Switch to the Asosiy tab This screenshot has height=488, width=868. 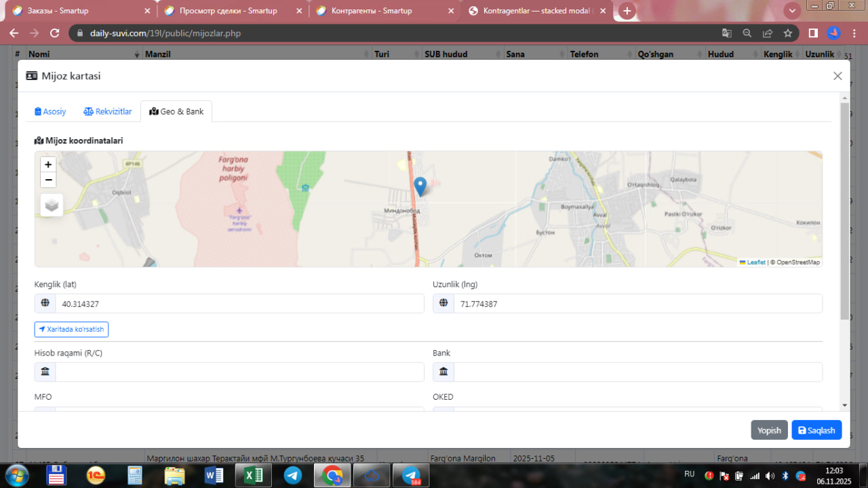point(50,111)
